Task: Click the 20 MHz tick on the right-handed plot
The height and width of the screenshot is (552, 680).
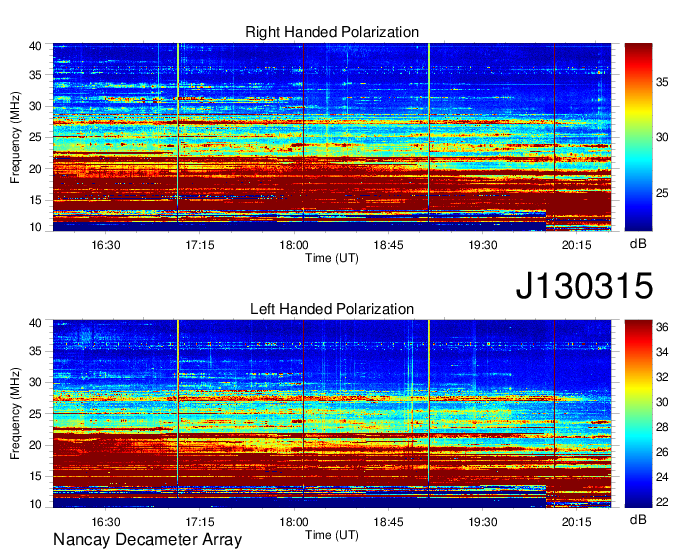Action: pos(35,169)
